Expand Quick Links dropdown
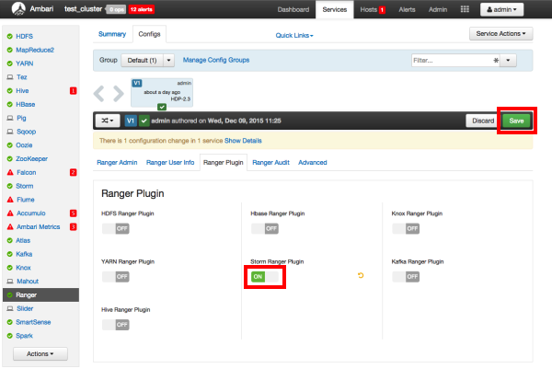This screenshot has width=552, height=392. (294, 35)
